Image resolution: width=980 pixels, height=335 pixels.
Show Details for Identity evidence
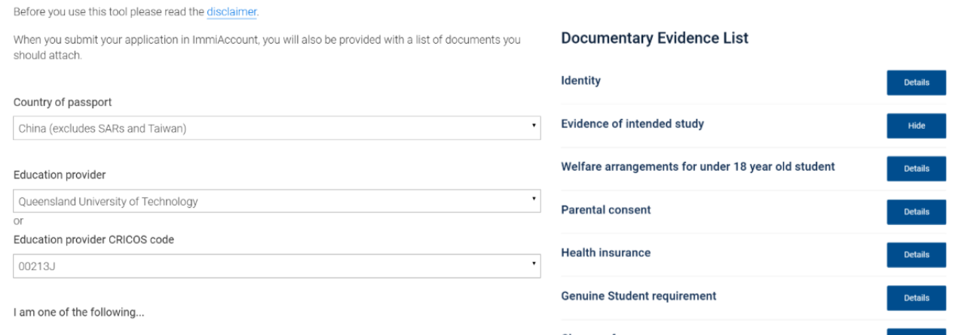click(x=916, y=83)
